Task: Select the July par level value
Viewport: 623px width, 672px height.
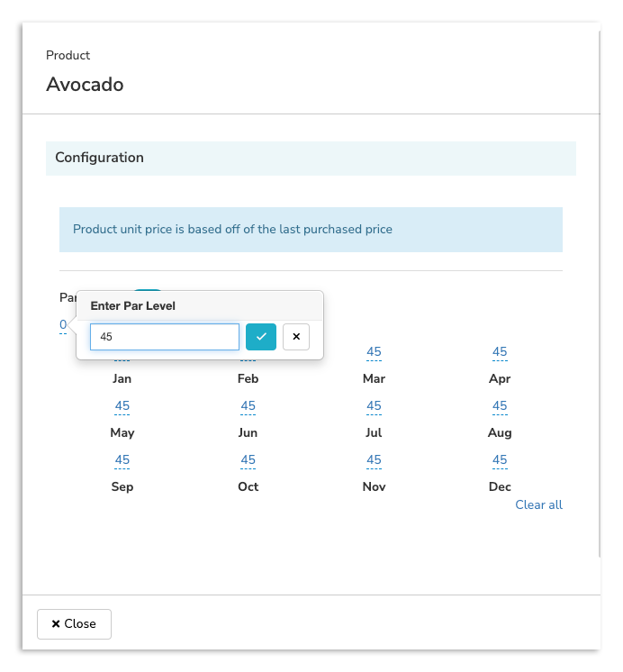Action: click(374, 406)
